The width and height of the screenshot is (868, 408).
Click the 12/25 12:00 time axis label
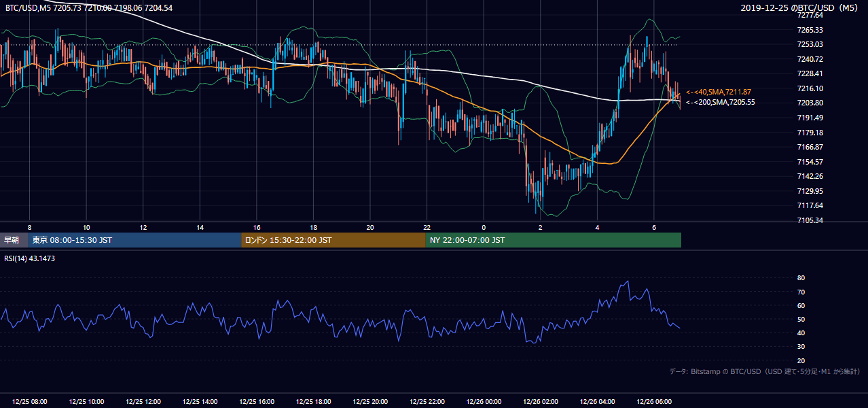pos(143,402)
